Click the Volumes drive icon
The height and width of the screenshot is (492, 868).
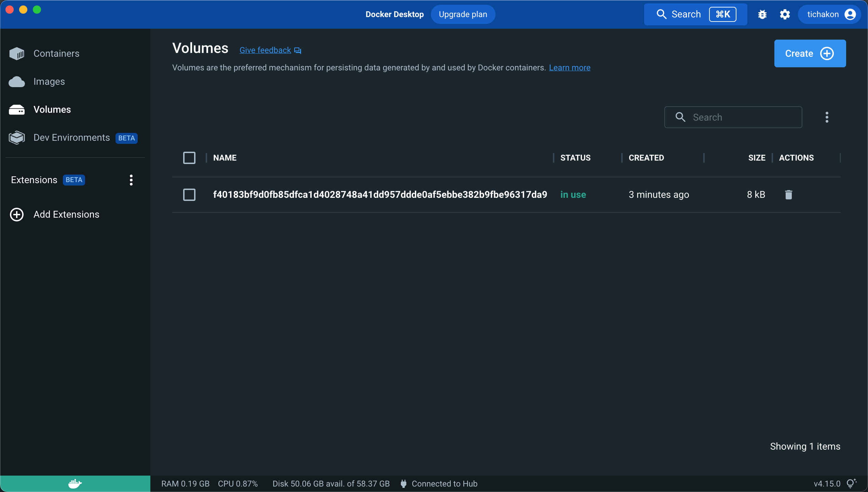(x=17, y=109)
